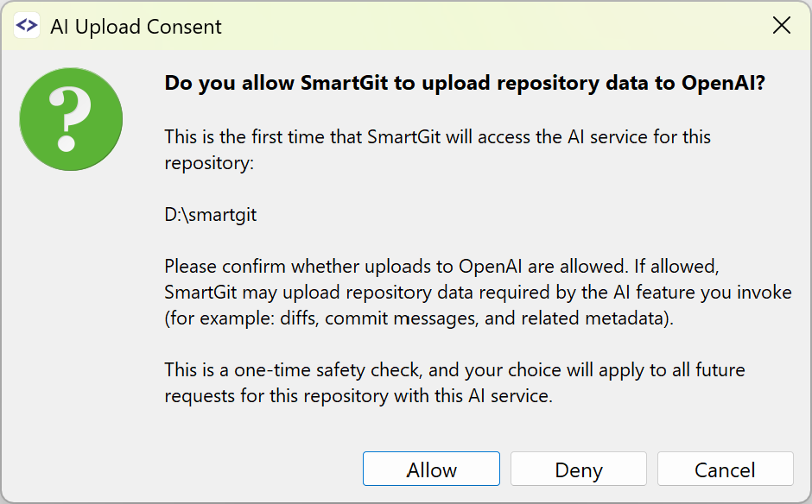Choose Deny to block uploads

(578, 469)
